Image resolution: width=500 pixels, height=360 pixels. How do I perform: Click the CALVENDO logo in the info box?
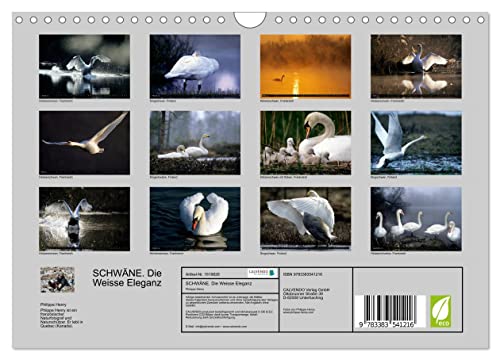263,273
